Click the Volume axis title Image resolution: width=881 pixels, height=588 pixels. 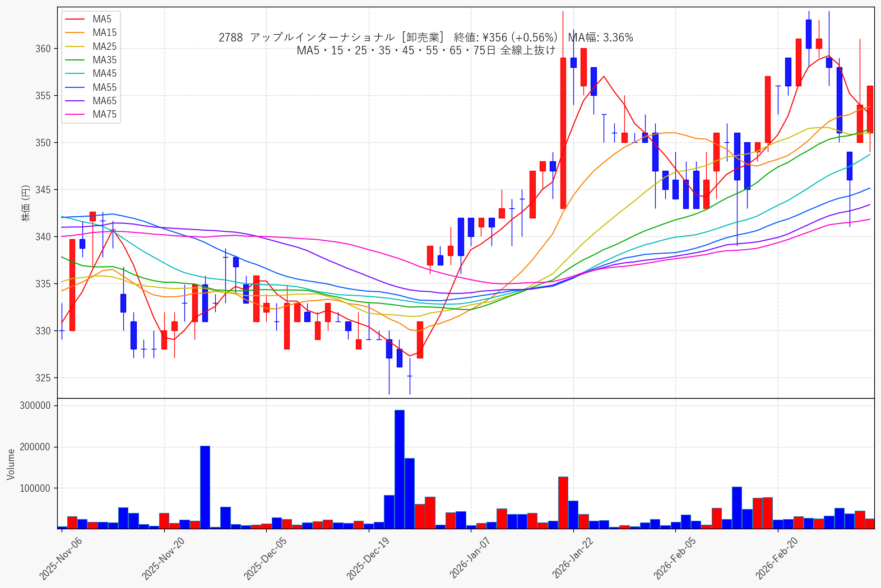point(11,464)
